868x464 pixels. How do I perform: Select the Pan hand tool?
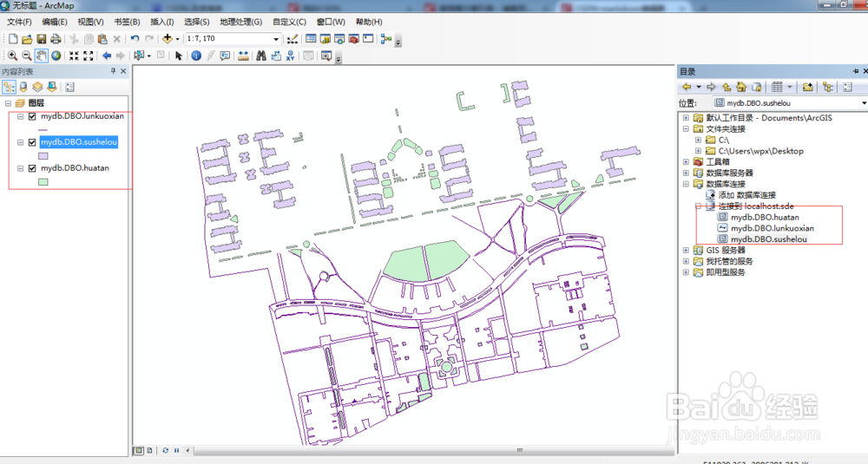point(42,56)
